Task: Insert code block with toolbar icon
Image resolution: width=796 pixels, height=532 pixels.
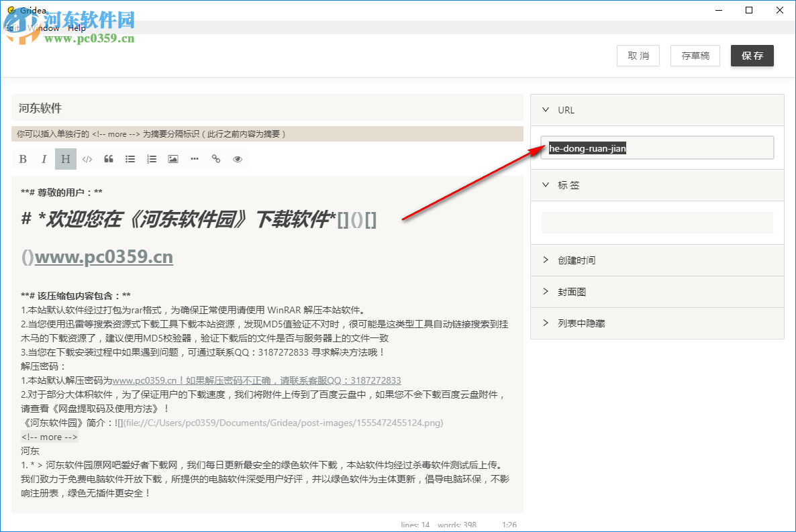Action: [87, 159]
